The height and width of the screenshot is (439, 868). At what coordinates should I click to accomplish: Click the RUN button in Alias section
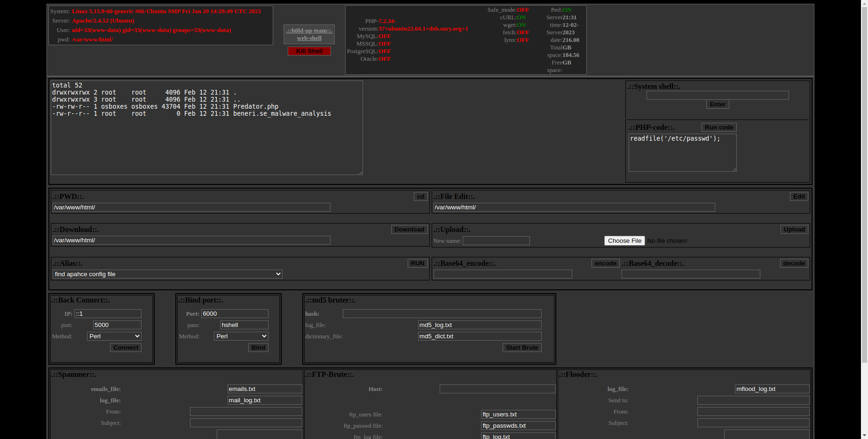(417, 263)
